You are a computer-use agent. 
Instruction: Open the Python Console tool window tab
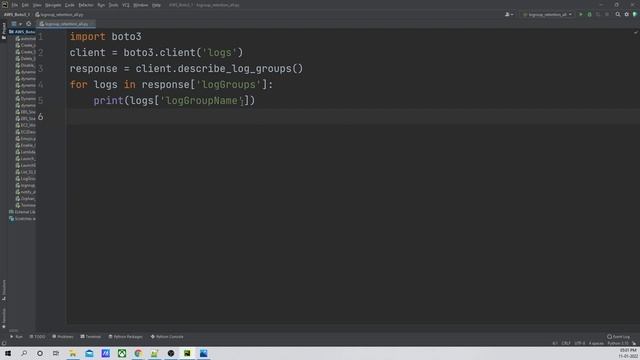click(x=167, y=337)
